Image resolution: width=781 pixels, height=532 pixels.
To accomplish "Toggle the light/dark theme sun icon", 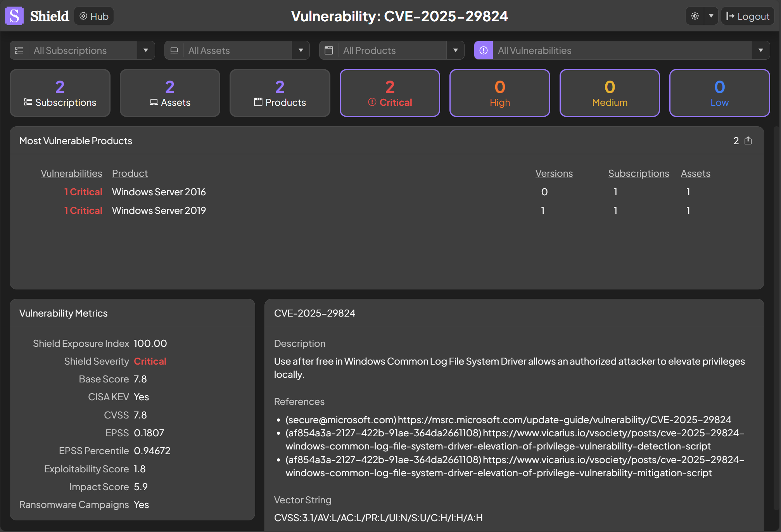I will [695, 16].
